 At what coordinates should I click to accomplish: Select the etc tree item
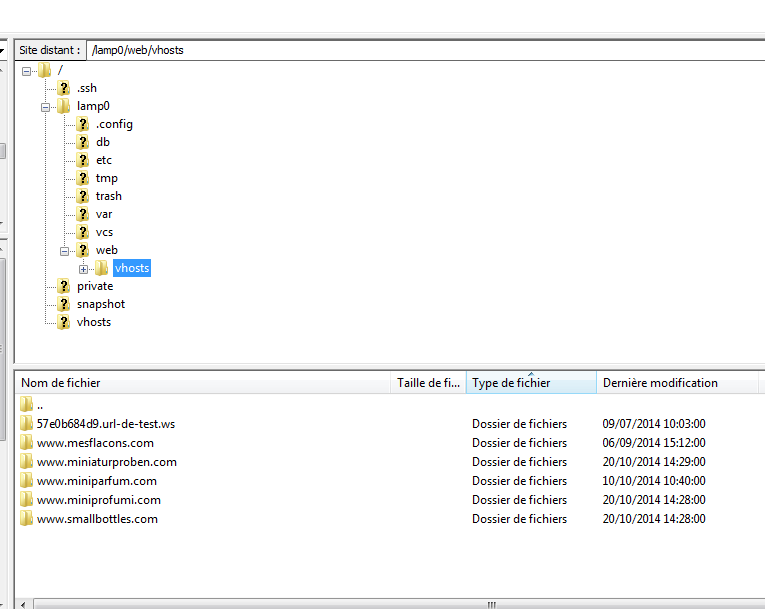click(x=104, y=160)
